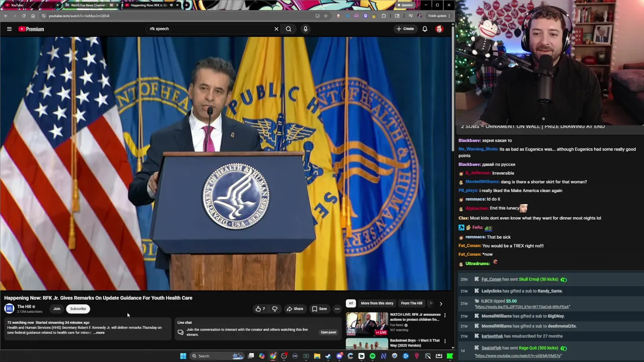Viewport: 644px width, 362px height.
Task: Open Chrome from the taskbar
Action: [x=273, y=356]
